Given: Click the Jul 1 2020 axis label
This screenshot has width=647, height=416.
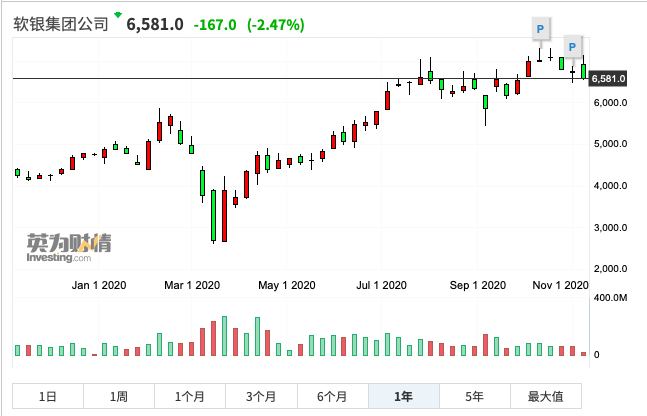Looking at the screenshot, I should pyautogui.click(x=381, y=285).
